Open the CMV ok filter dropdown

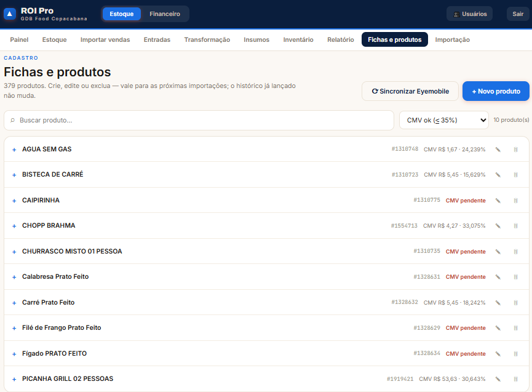point(444,120)
